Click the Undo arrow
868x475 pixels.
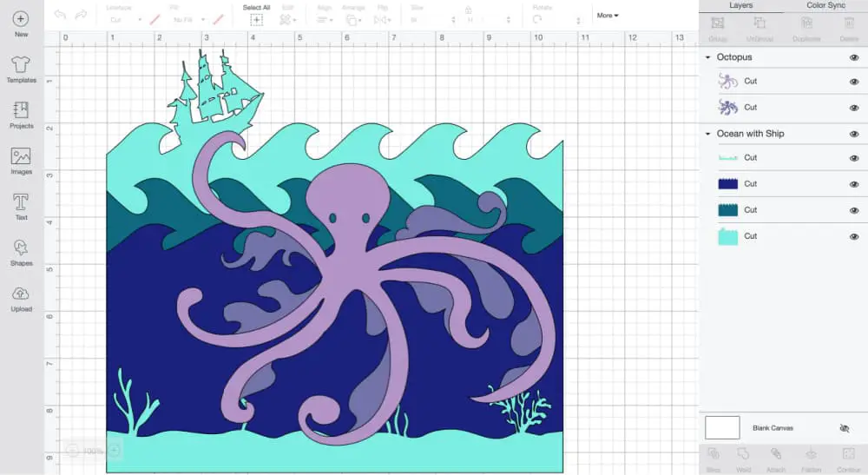[x=60, y=15]
